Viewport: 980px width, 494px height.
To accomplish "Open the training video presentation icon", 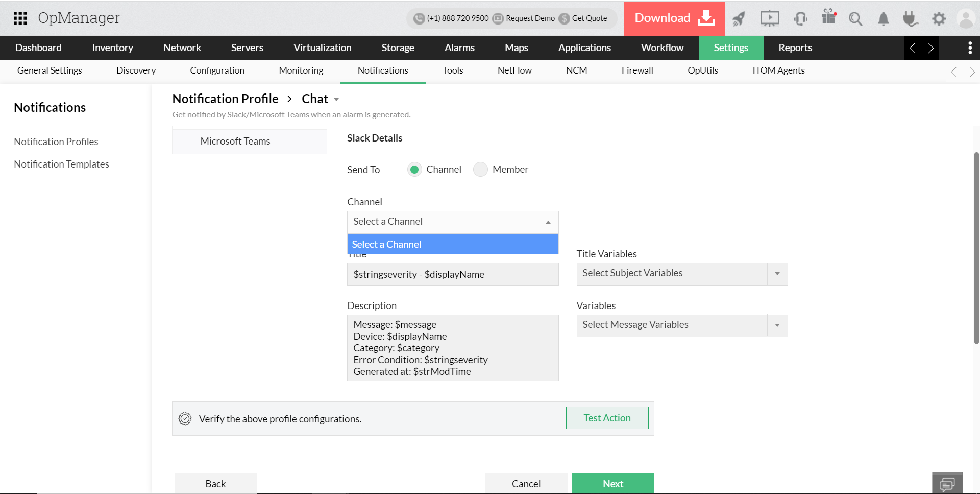I will pyautogui.click(x=769, y=18).
